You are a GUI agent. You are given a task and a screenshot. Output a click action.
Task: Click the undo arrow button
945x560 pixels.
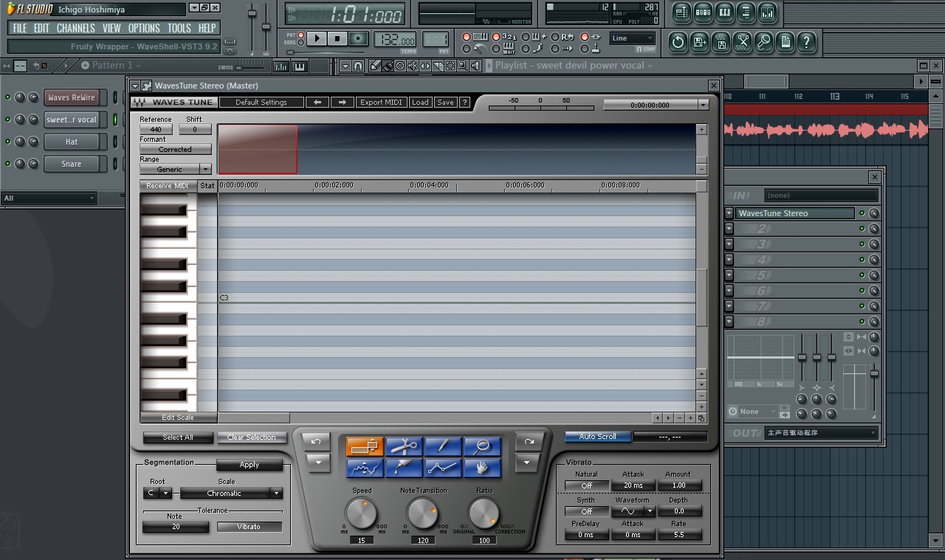click(x=317, y=441)
